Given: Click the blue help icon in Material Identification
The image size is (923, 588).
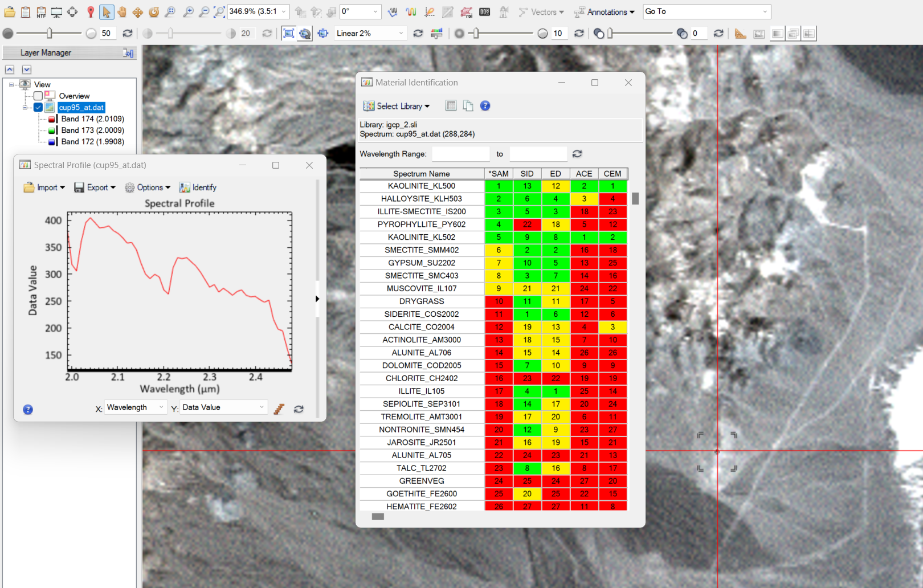Looking at the screenshot, I should [x=485, y=106].
